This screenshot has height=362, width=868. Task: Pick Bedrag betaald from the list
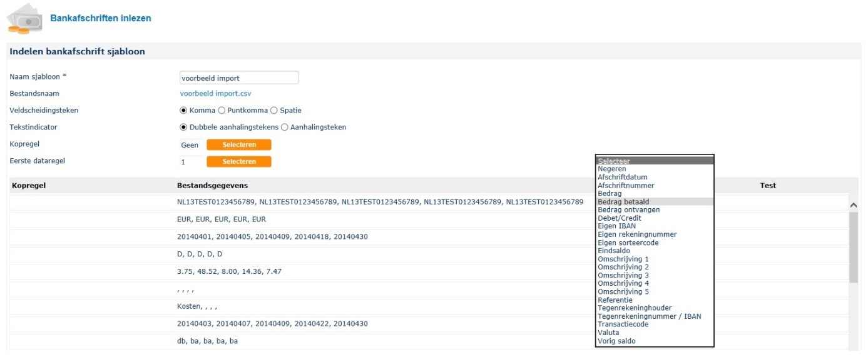(x=623, y=202)
